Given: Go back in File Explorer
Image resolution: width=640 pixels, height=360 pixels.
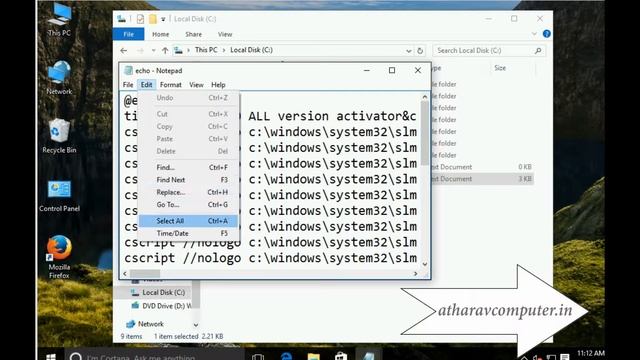Looking at the screenshot, I should [x=124, y=51].
